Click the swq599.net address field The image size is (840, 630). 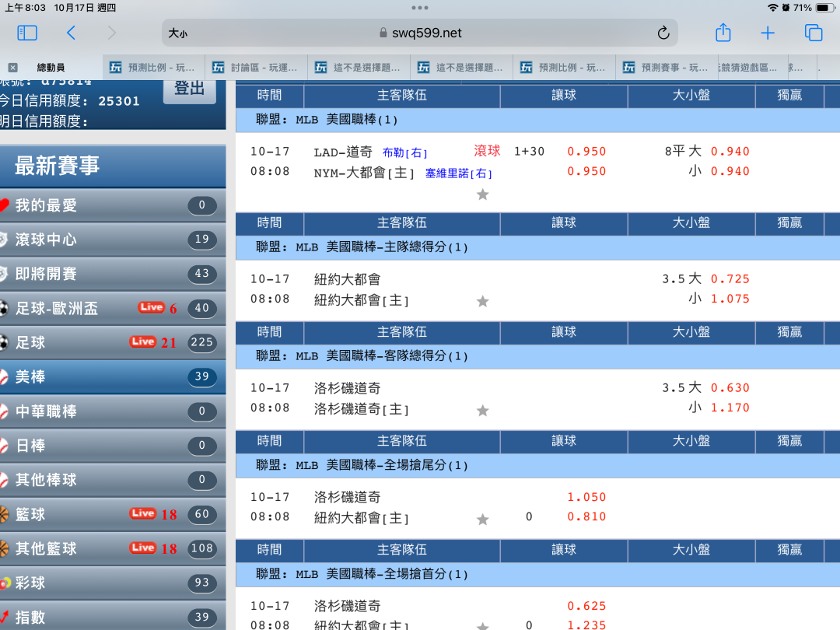click(420, 33)
